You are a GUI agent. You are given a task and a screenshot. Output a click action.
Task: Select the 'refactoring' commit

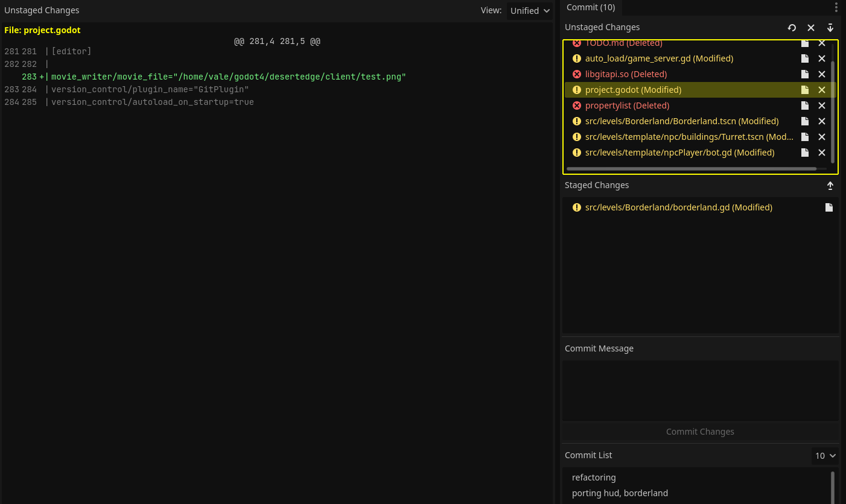[594, 477]
